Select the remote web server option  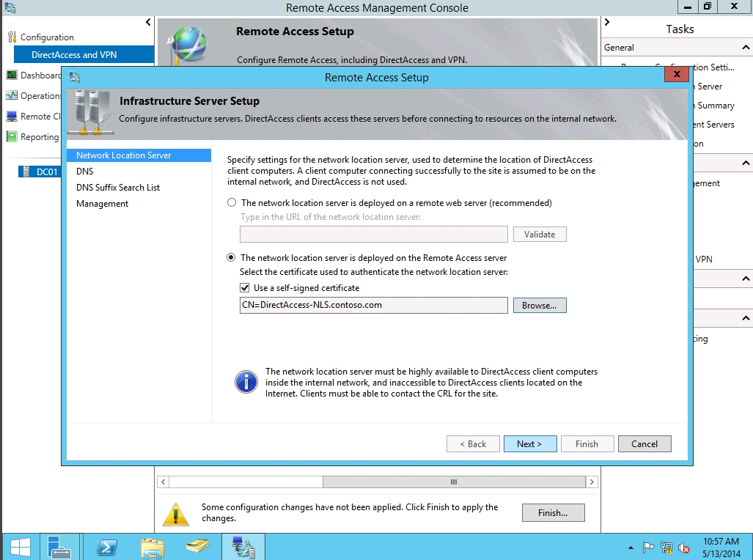click(x=232, y=203)
